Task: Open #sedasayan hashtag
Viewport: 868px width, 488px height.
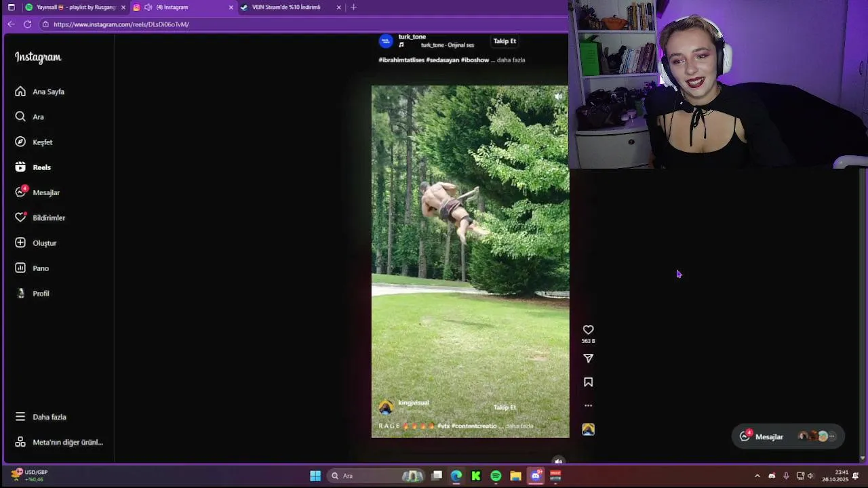Action: coord(443,60)
